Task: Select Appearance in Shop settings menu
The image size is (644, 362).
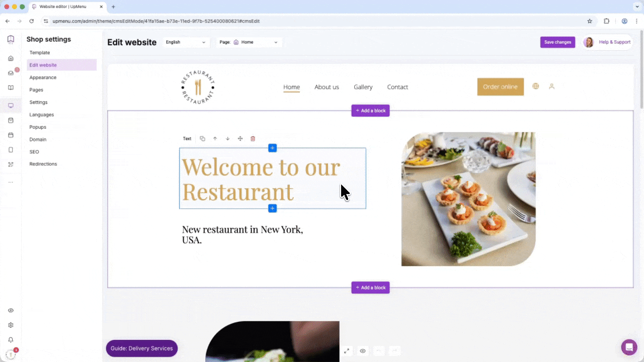Action: 43,77
